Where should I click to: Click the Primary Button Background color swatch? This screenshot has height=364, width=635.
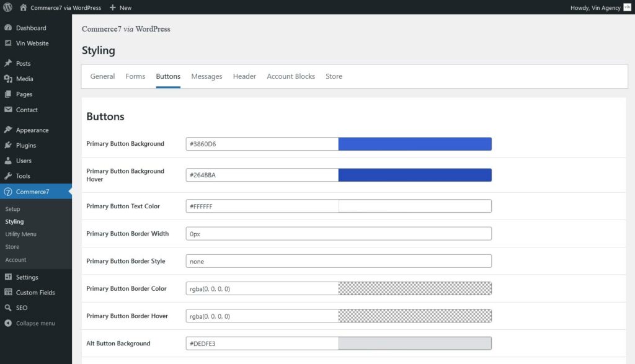coord(414,144)
